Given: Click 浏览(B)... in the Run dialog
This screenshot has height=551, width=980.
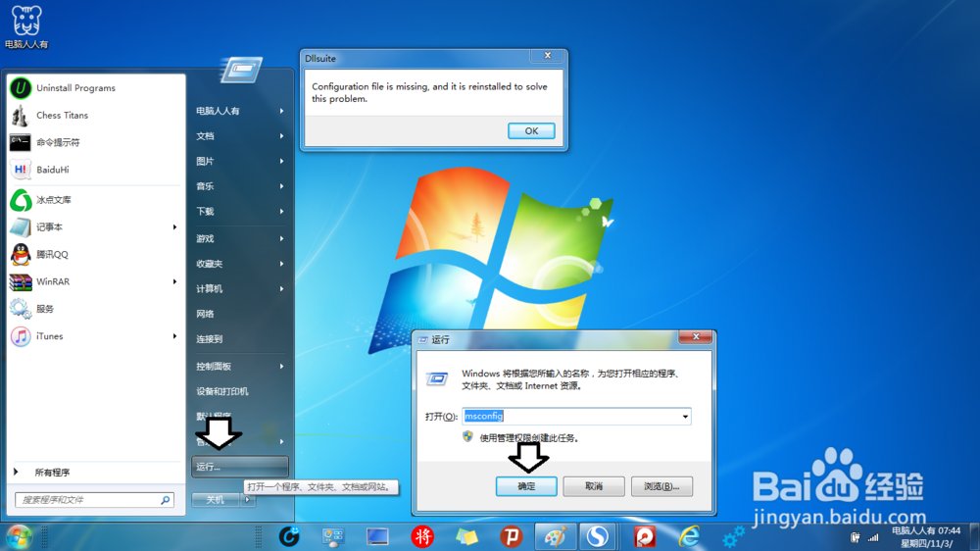Looking at the screenshot, I should [661, 486].
